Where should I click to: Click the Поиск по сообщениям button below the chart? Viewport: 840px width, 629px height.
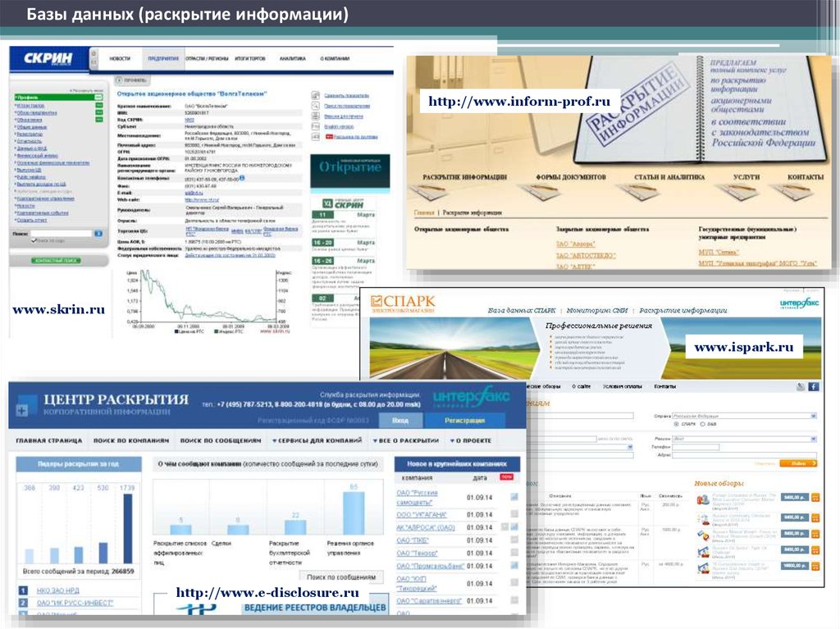tap(341, 577)
